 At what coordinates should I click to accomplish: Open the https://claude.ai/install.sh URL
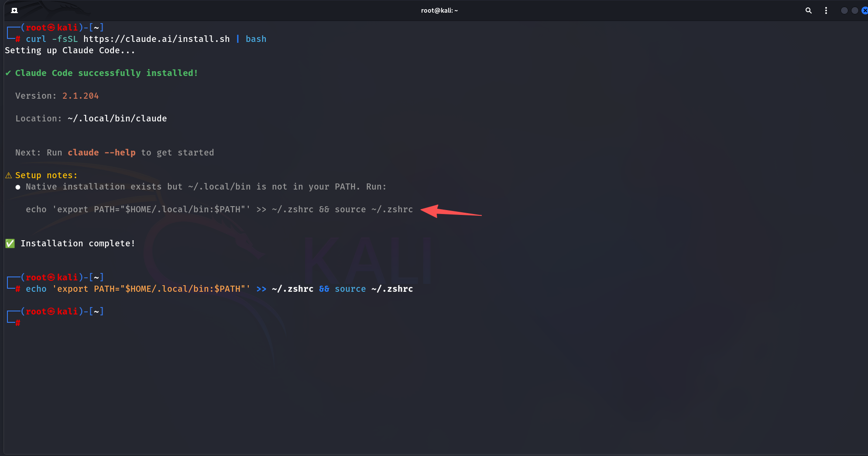pyautogui.click(x=157, y=39)
